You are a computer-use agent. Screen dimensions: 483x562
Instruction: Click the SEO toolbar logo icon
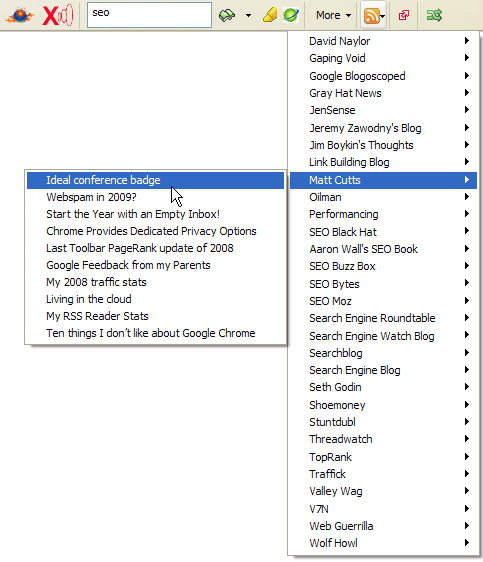20,15
